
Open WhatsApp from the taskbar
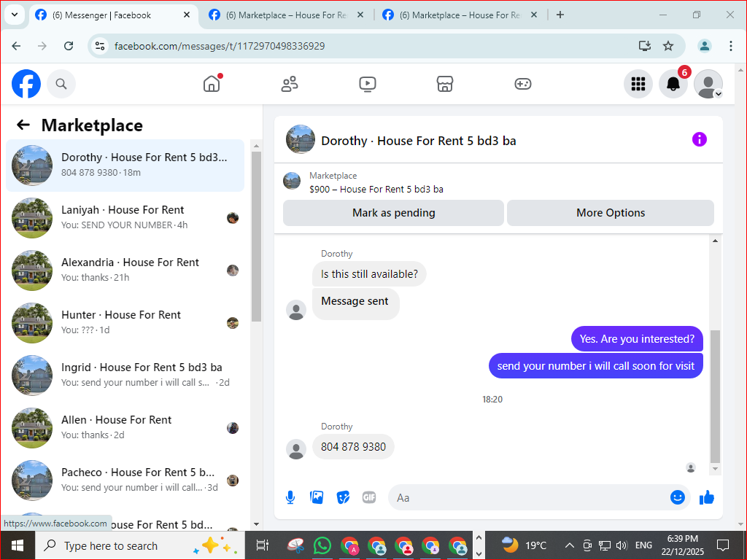322,545
